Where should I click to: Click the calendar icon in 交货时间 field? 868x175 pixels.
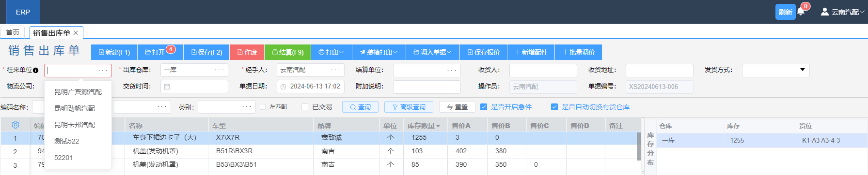click(x=167, y=87)
